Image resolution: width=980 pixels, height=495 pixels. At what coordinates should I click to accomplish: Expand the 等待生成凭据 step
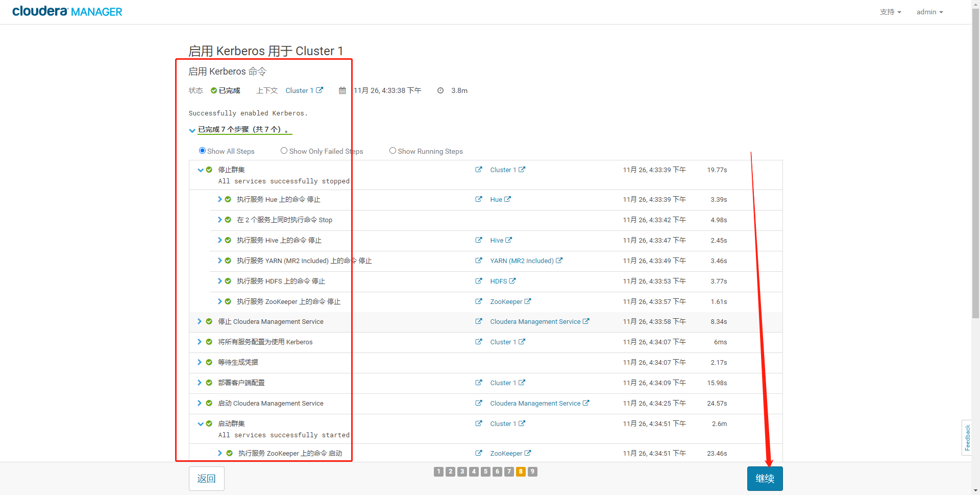(200, 362)
